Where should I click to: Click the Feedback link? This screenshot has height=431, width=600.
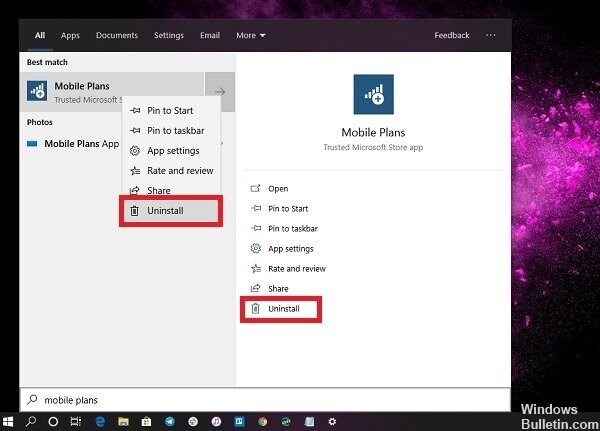452,36
